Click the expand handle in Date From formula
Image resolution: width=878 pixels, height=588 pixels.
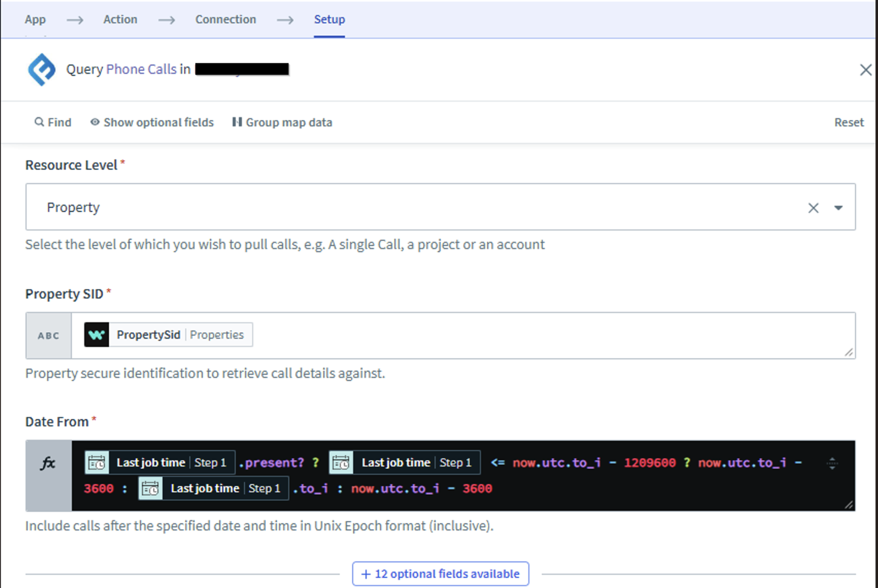832,463
